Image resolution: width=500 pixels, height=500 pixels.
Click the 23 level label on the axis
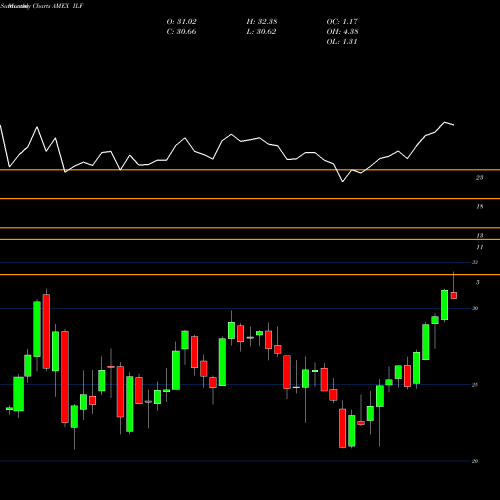(479, 178)
